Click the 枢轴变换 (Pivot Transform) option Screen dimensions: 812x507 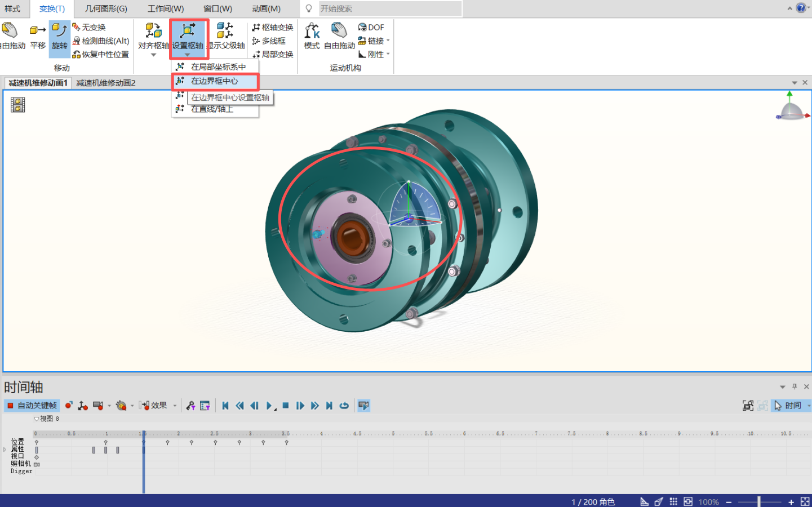tap(273, 27)
